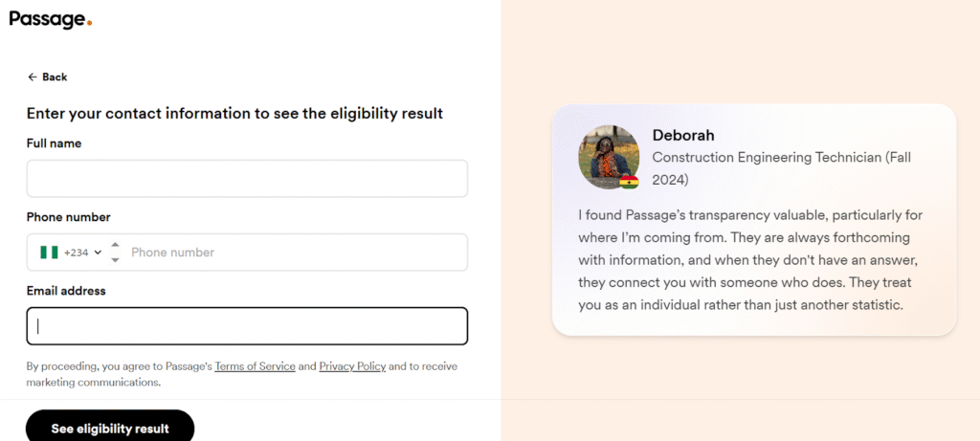Open the Privacy Policy link
The height and width of the screenshot is (441, 980).
(352, 366)
